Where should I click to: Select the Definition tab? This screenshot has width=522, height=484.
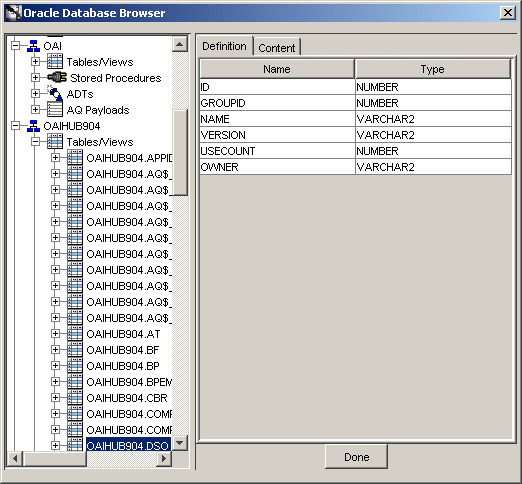click(x=224, y=46)
